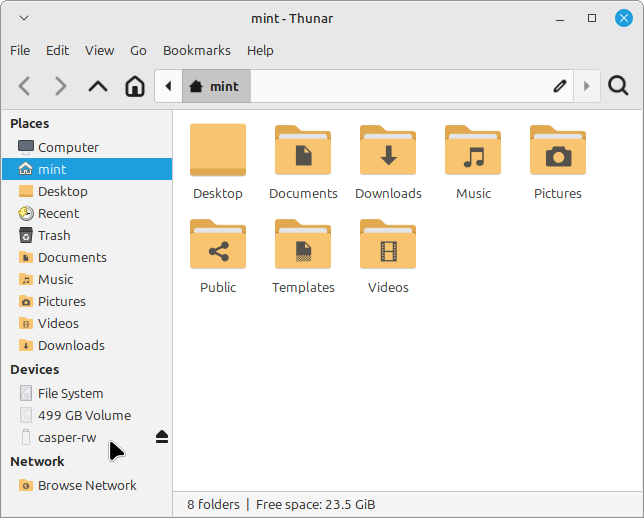Image resolution: width=644 pixels, height=518 pixels.
Task: Open Downloads bookmark in the sidebar
Action: [x=87, y=345]
